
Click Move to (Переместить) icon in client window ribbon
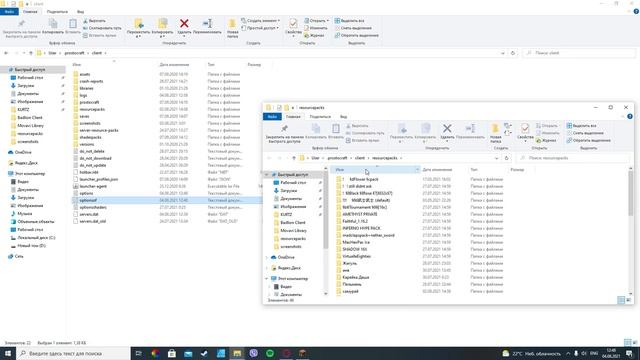pyautogui.click(x=138, y=24)
